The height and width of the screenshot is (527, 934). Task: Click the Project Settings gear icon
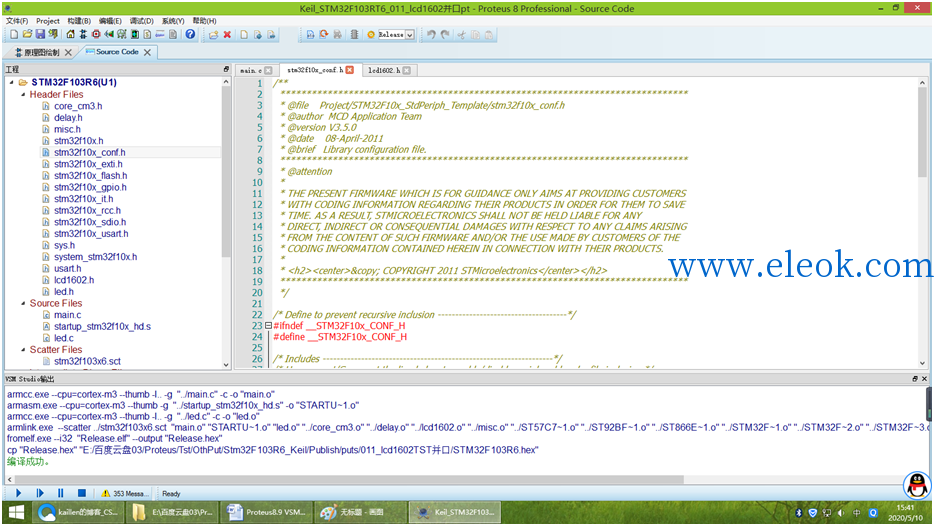[371, 35]
